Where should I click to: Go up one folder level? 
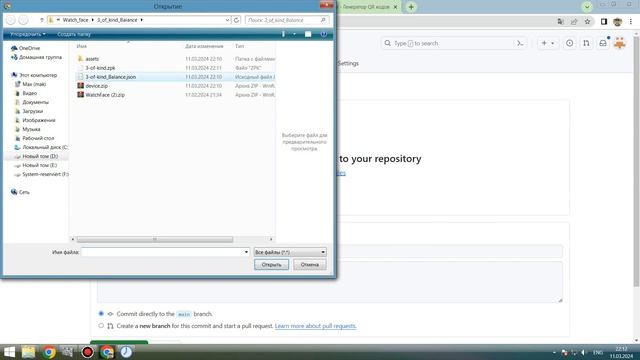[42, 20]
